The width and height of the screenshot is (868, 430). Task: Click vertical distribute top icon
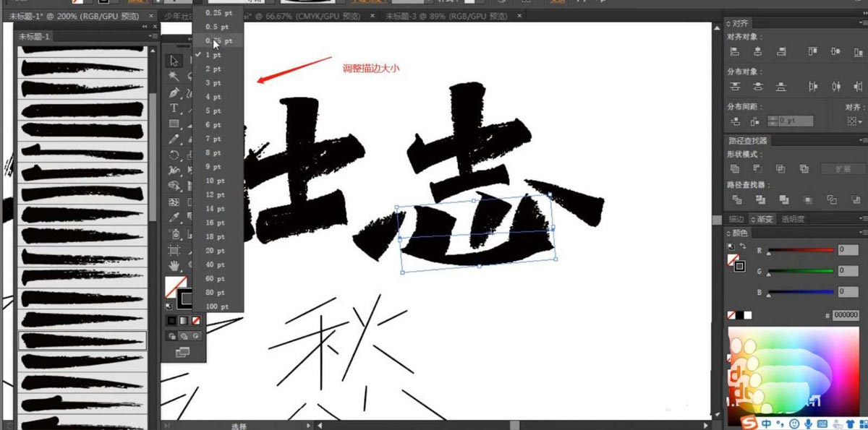click(x=735, y=87)
